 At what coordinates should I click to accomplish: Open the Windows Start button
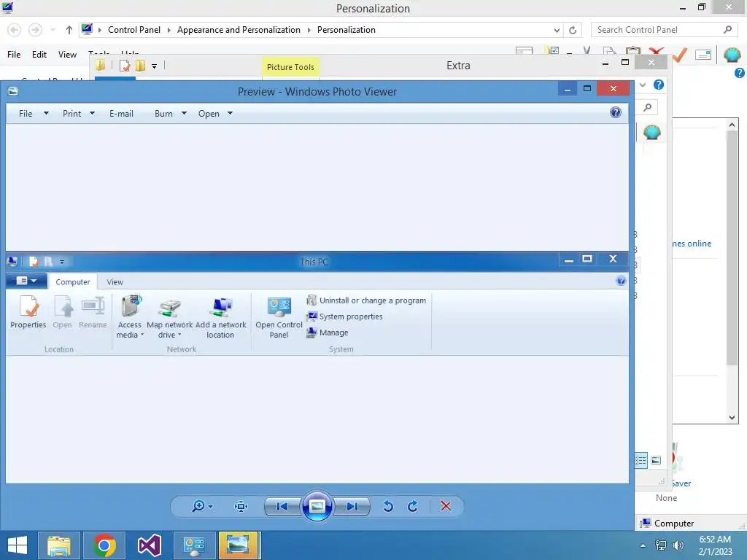(x=18, y=545)
